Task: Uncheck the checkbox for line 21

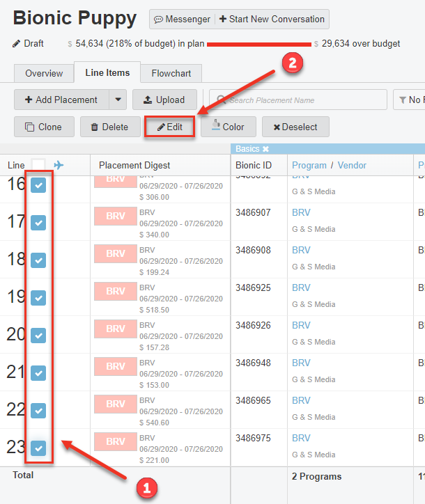Action: point(38,372)
